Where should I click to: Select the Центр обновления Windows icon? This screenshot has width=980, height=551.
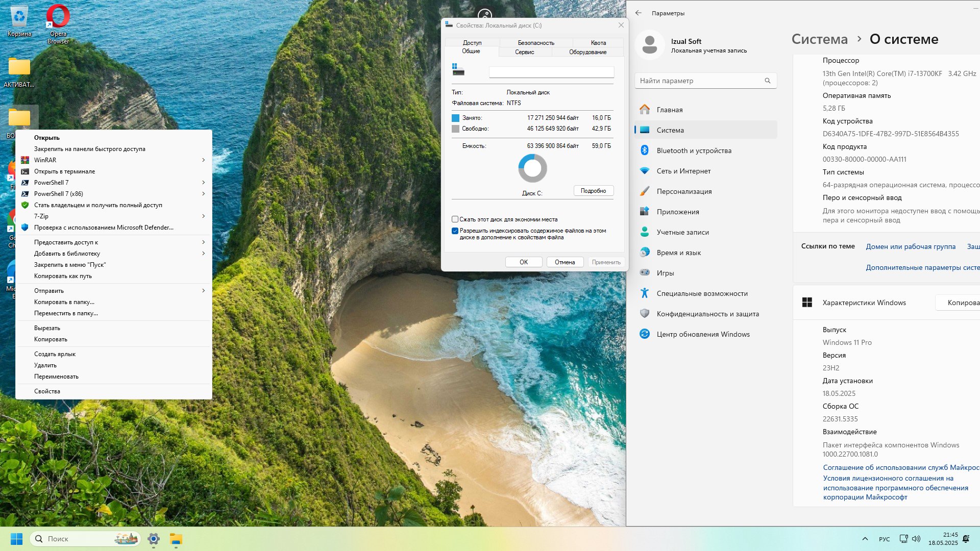645,334
